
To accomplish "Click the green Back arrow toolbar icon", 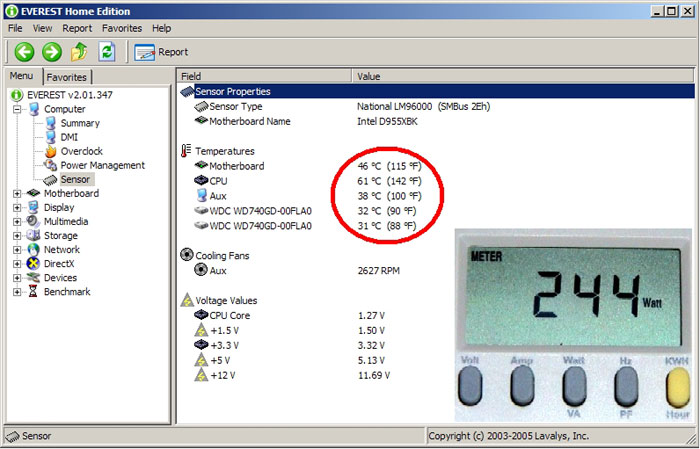I will 24,52.
